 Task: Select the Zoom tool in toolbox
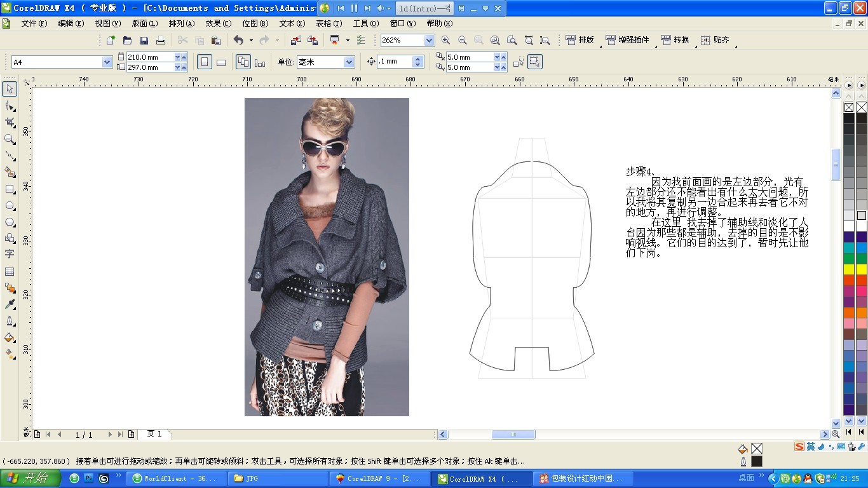click(x=10, y=139)
